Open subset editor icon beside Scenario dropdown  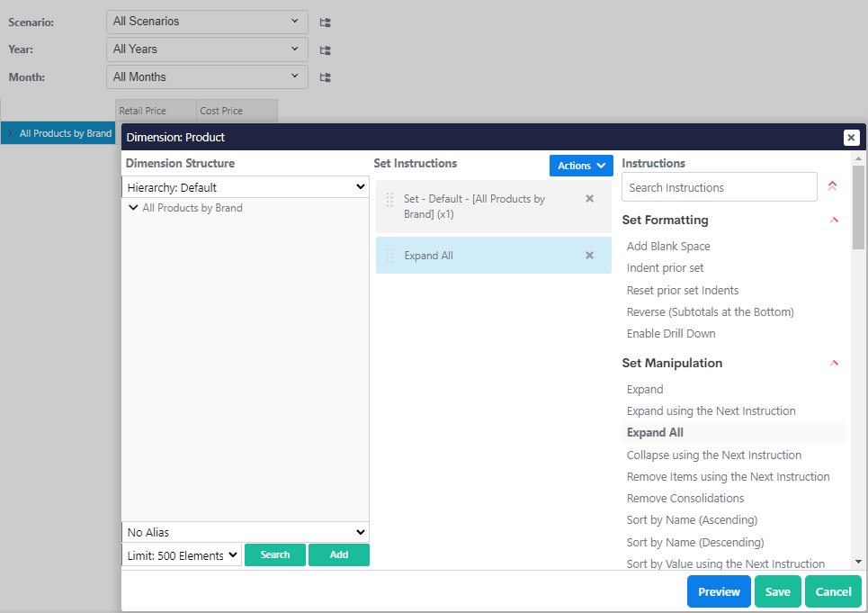coord(326,23)
